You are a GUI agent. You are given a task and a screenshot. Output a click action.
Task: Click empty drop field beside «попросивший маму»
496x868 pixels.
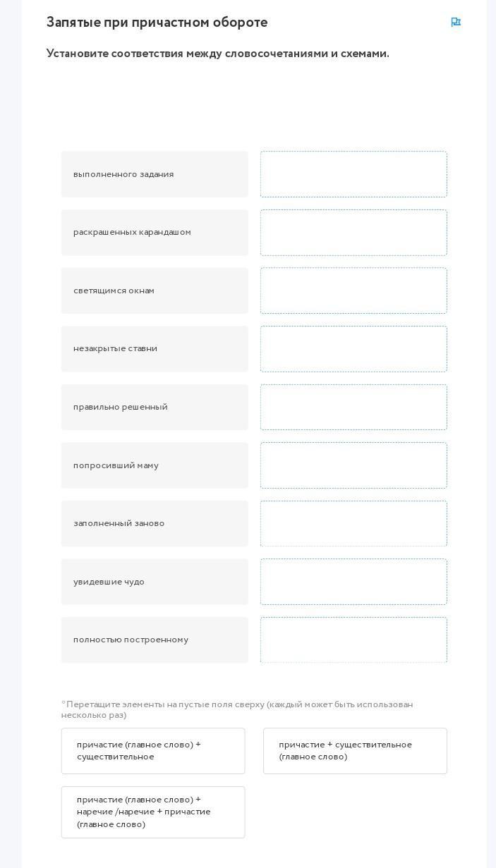(x=353, y=465)
